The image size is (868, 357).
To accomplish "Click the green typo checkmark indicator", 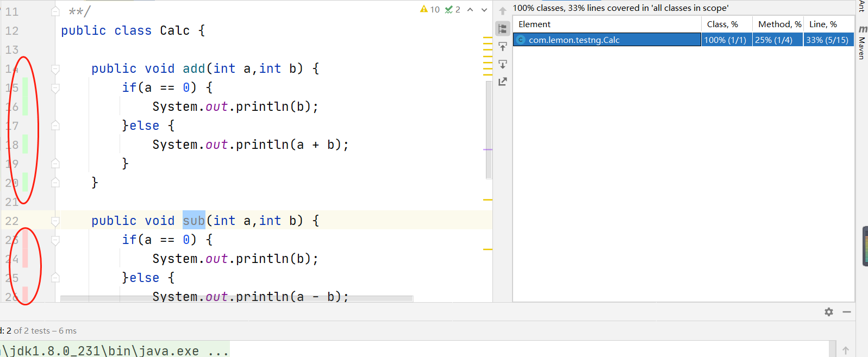I will point(452,9).
